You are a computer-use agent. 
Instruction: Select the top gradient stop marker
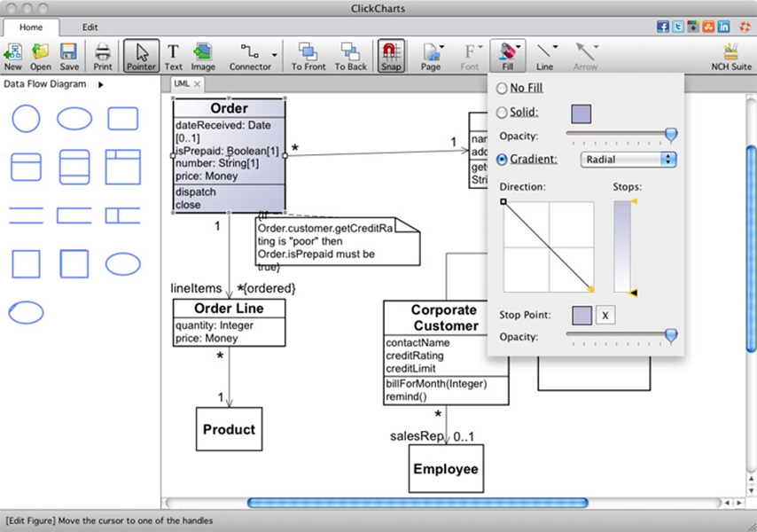coord(635,201)
